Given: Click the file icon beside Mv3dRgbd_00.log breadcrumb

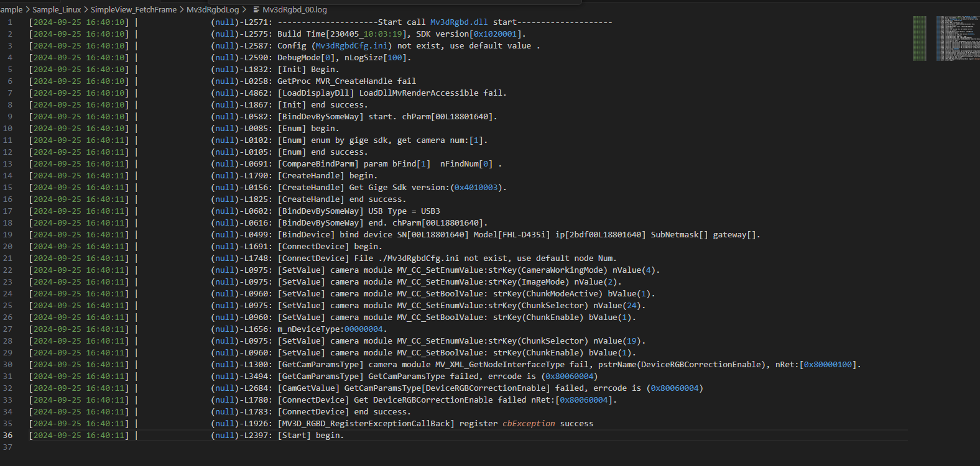Looking at the screenshot, I should 256,10.
